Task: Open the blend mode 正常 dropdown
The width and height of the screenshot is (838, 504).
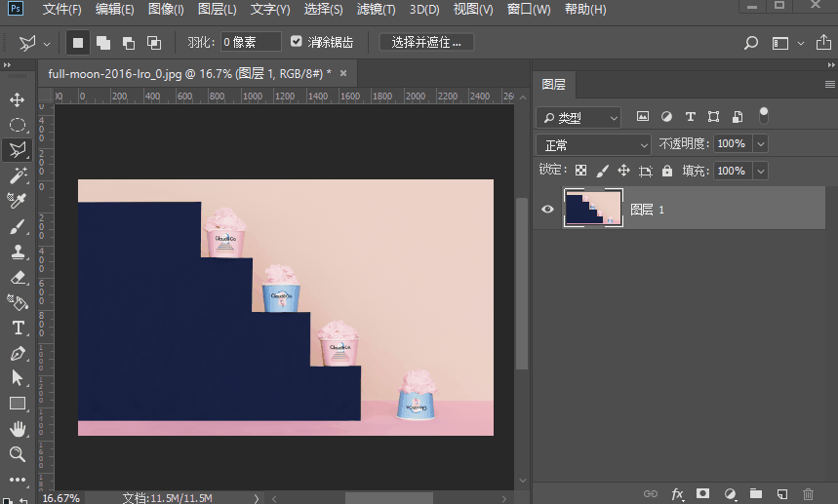Action: (593, 144)
